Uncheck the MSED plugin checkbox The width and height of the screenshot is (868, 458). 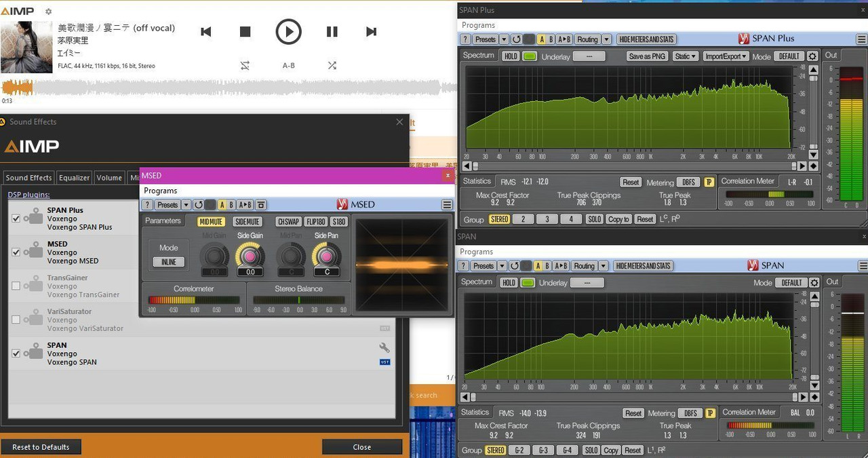point(16,252)
